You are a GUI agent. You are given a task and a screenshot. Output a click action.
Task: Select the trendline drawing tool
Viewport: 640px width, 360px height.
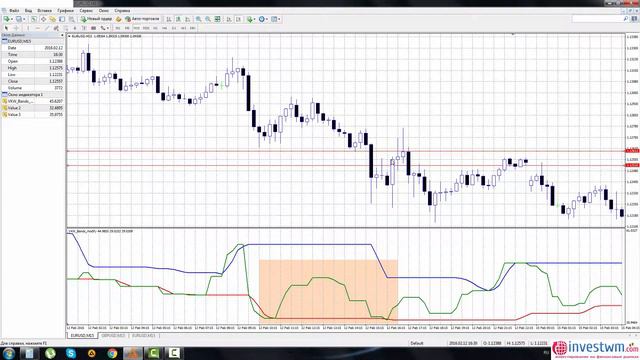(47, 28)
